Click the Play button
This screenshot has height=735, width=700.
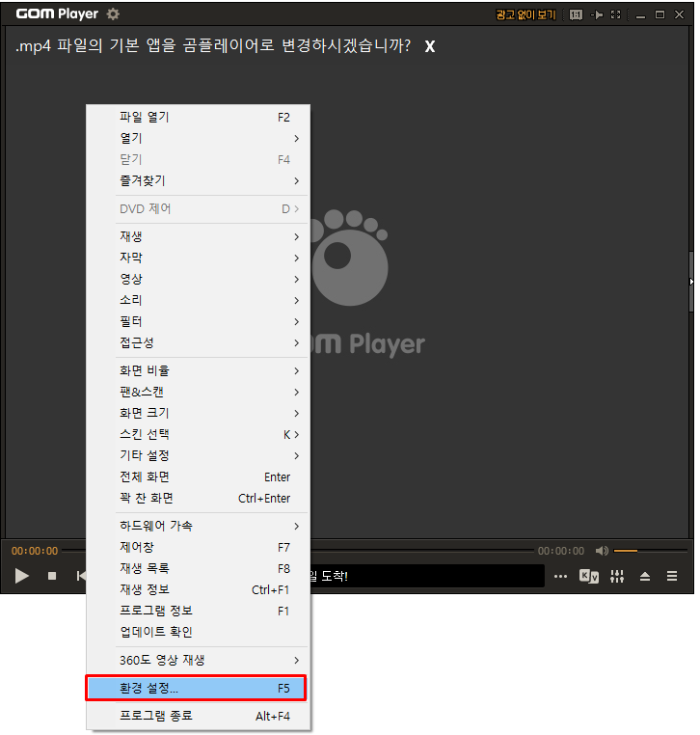click(21, 576)
